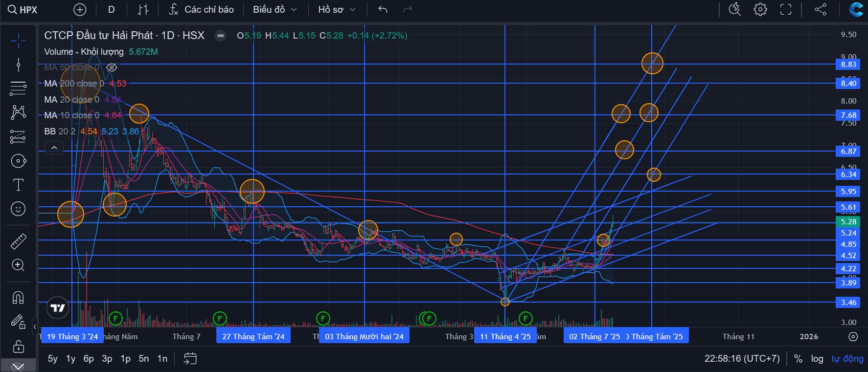Select the chart patterns drawing tool
868x372 pixels.
click(x=18, y=112)
